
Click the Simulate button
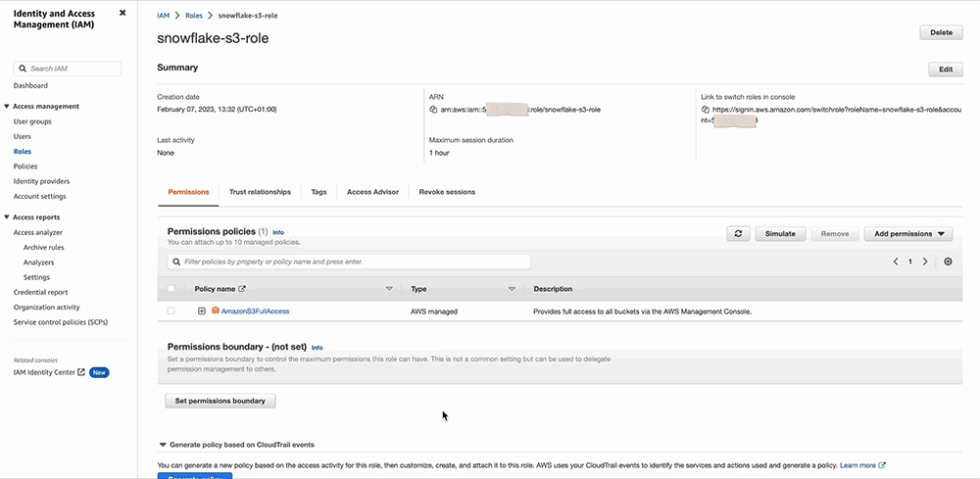(x=780, y=234)
